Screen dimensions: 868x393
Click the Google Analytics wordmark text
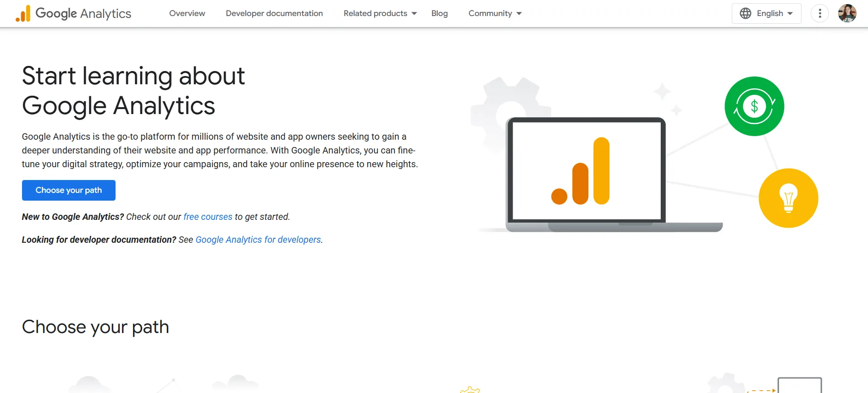coord(83,13)
